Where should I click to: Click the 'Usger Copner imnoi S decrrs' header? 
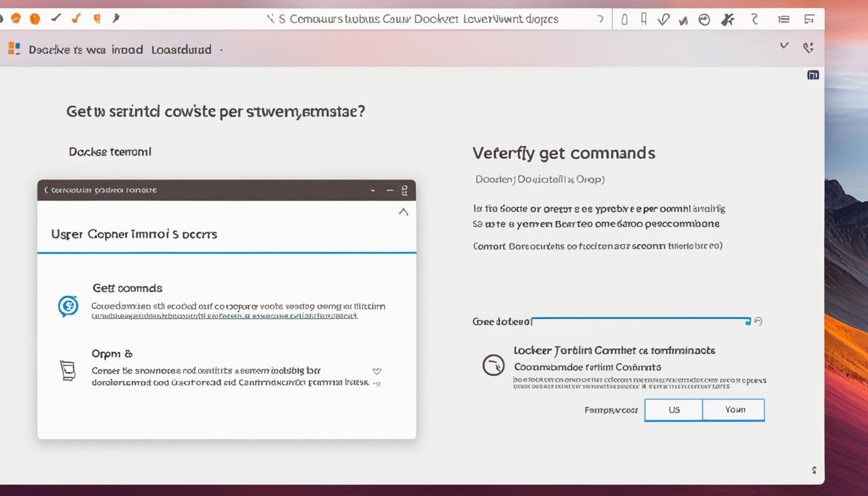[134, 234]
